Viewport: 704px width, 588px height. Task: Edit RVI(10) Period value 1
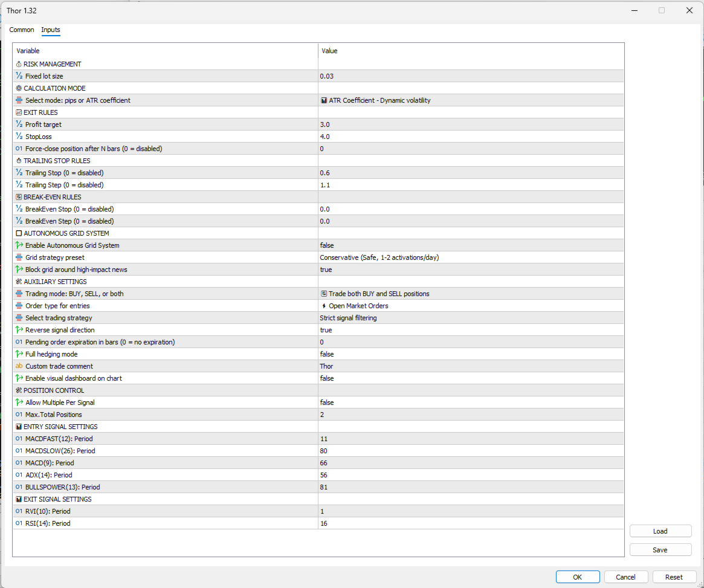(471, 511)
